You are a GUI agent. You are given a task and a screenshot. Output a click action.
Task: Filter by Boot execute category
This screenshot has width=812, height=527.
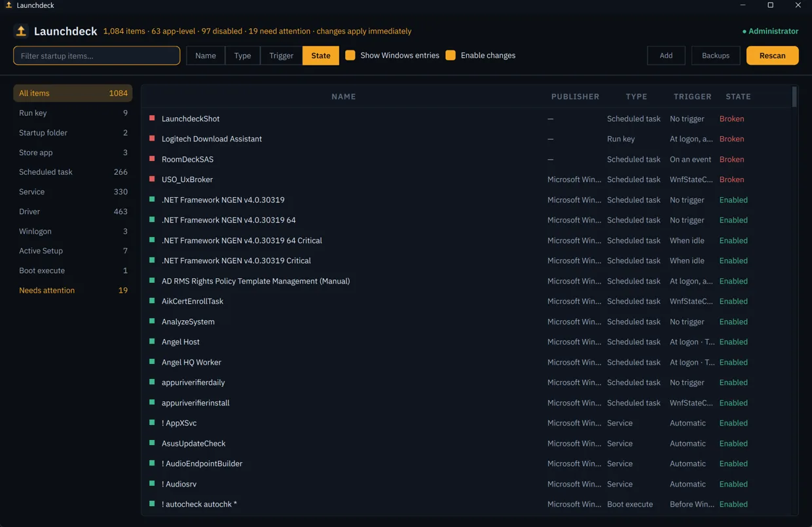click(73, 270)
